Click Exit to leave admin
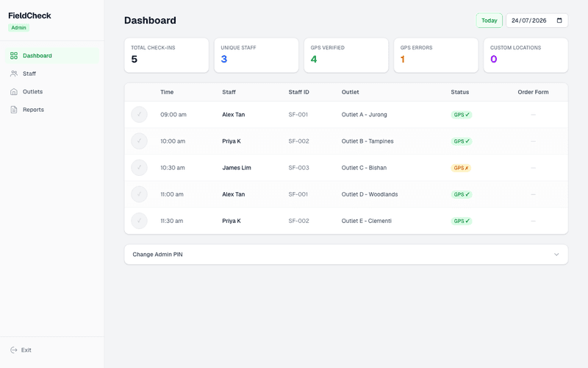Viewport: 588px width, 368px height. pyautogui.click(x=21, y=350)
